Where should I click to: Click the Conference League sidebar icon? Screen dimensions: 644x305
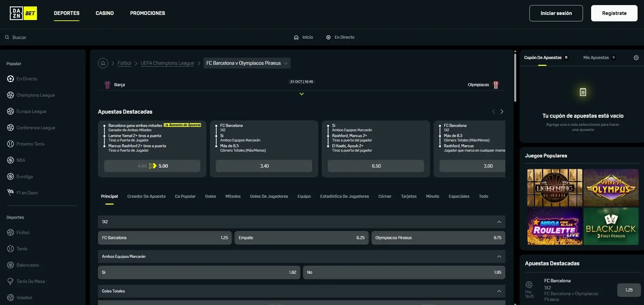pos(11,128)
